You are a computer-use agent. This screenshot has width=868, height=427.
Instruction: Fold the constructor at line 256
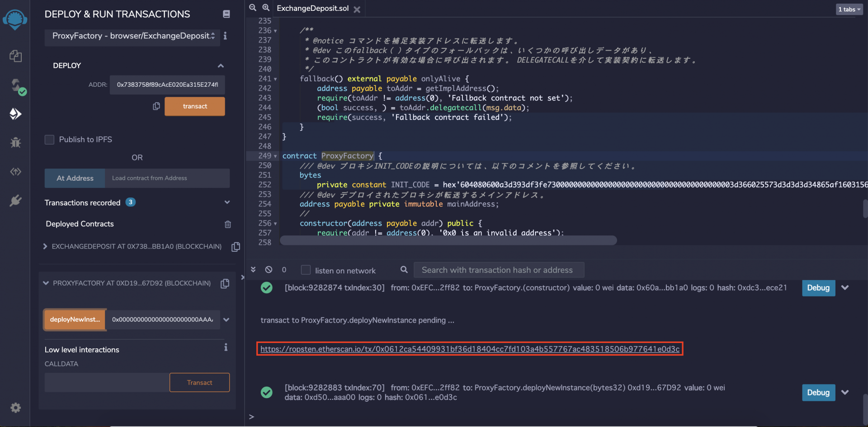pyautogui.click(x=275, y=224)
